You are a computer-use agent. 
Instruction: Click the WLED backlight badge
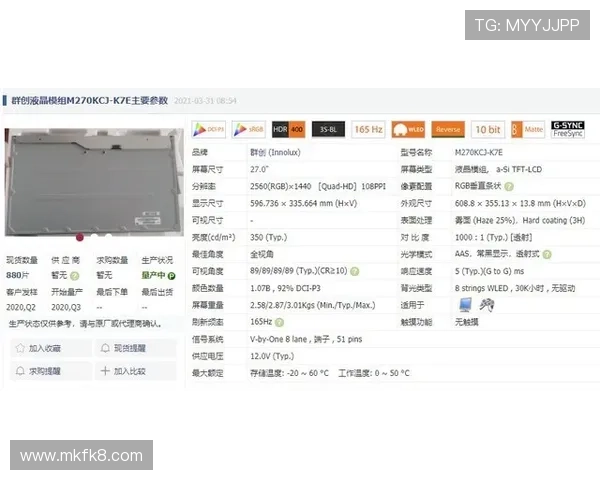click(408, 129)
